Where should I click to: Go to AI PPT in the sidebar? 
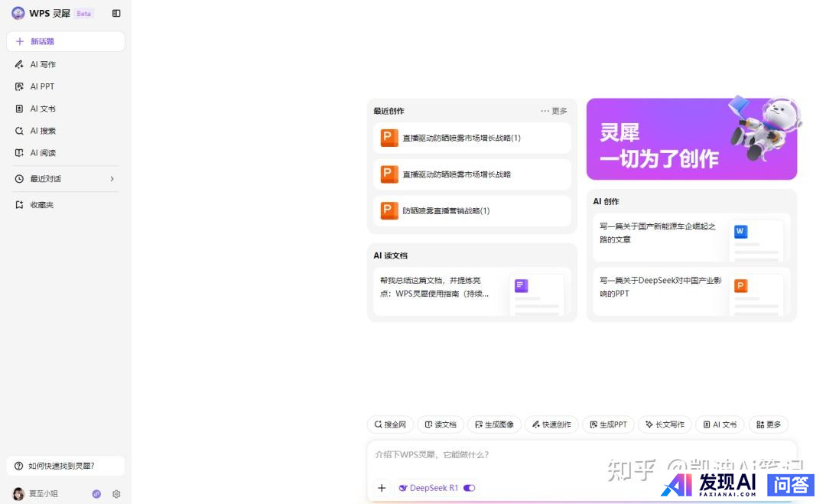coord(42,87)
